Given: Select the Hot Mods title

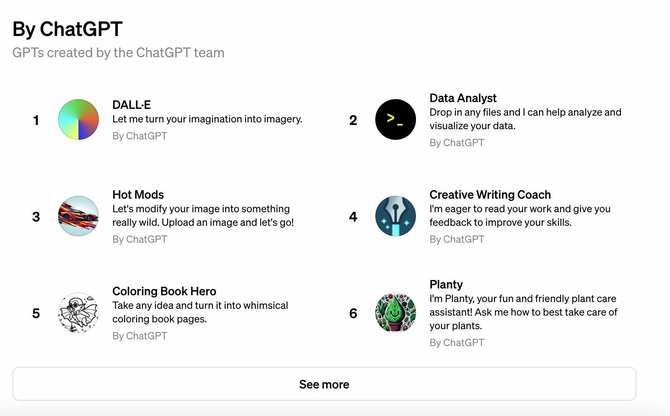Looking at the screenshot, I should point(138,194).
